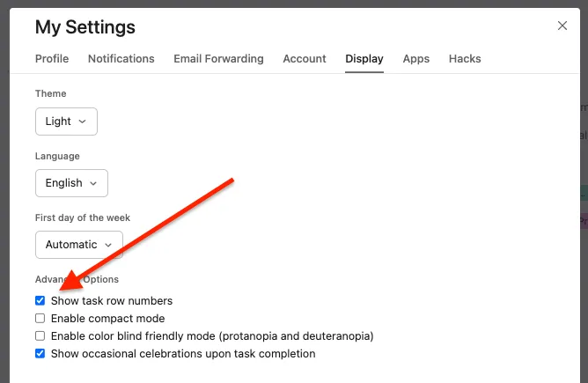The height and width of the screenshot is (383, 588).
Task: Enable the color blind friendly mode checkbox
Action: 40,336
